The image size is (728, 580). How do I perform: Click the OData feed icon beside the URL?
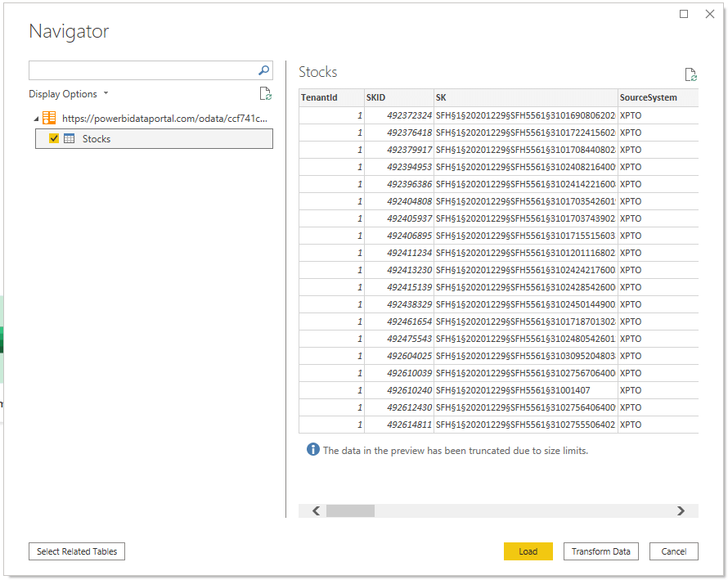48,118
